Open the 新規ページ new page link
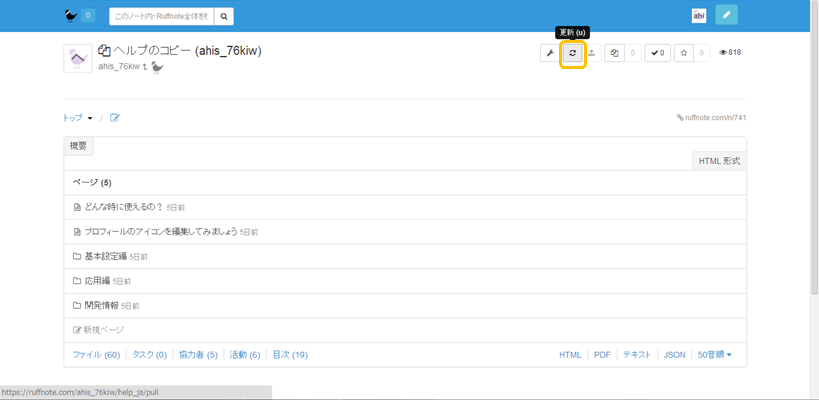Viewport: 819px width, 400px height. coord(103,330)
